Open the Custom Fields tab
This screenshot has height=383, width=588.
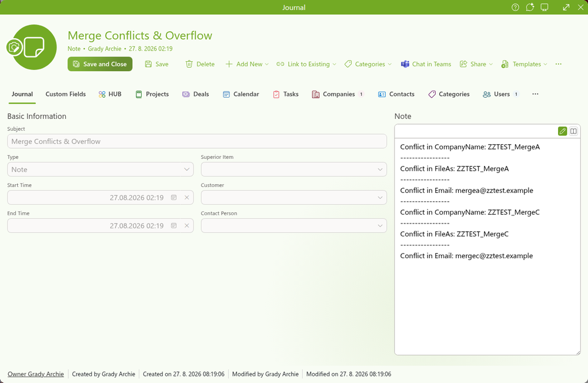pos(66,94)
